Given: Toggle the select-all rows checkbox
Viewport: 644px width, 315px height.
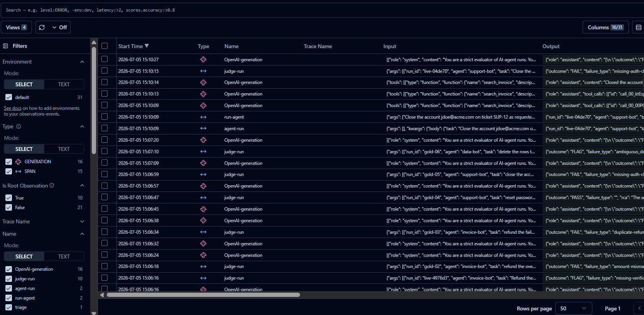Looking at the screenshot, I should (105, 46).
